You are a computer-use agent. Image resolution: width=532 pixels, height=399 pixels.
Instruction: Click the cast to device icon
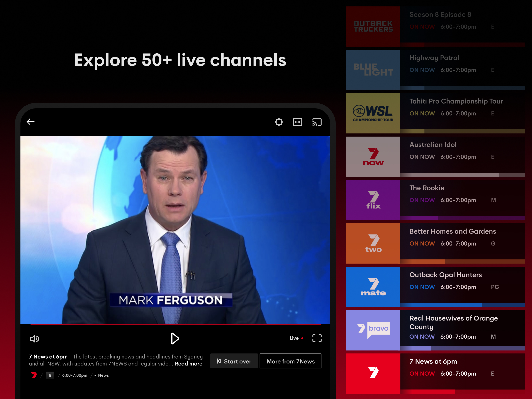coord(317,122)
